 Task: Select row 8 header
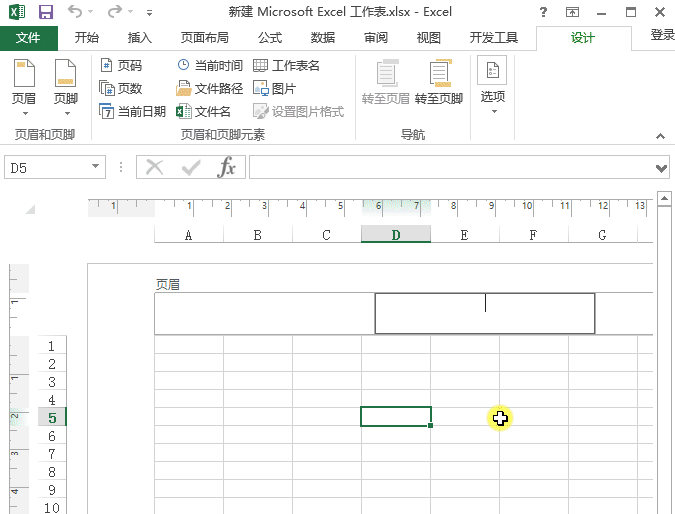click(x=52, y=471)
